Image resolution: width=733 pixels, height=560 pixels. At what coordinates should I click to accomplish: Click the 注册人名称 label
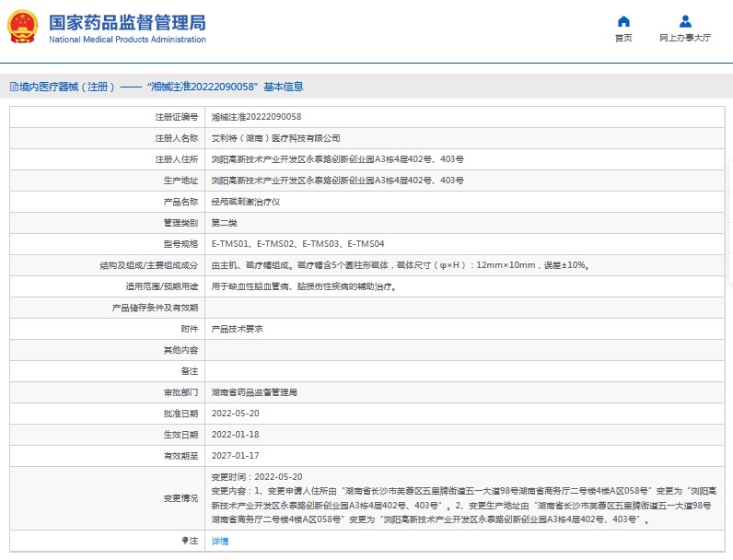[x=177, y=138]
